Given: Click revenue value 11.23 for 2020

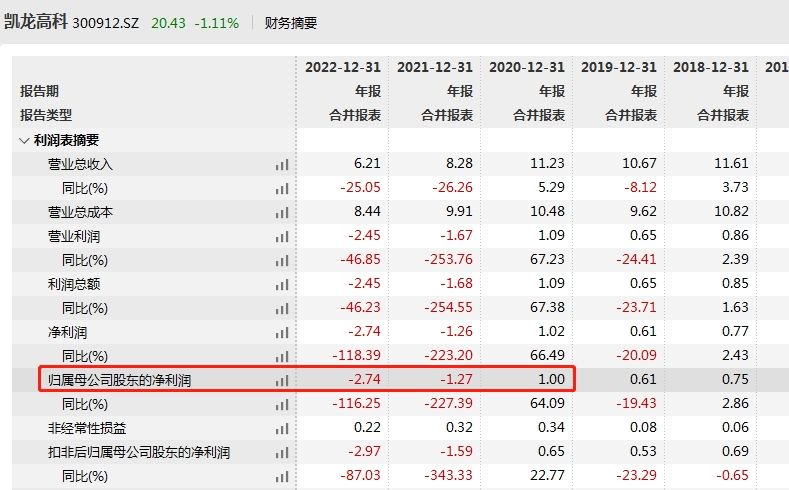Looking at the screenshot, I should click(547, 164).
